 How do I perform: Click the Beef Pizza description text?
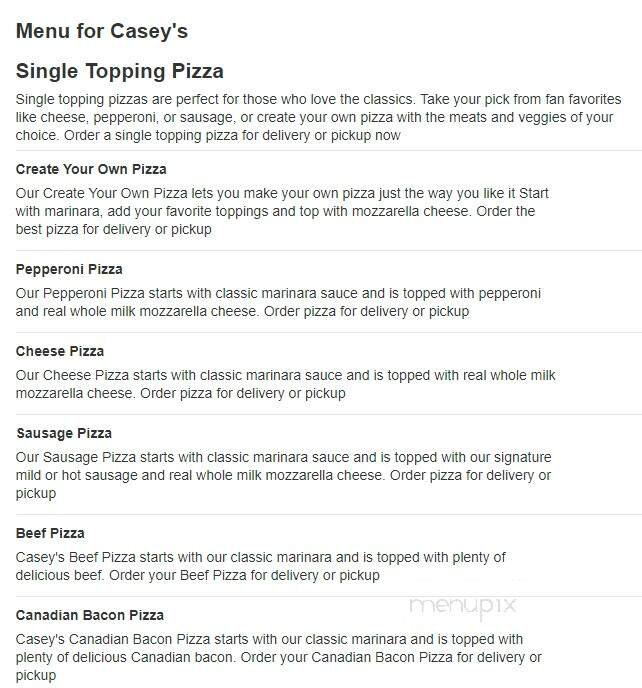coord(260,566)
